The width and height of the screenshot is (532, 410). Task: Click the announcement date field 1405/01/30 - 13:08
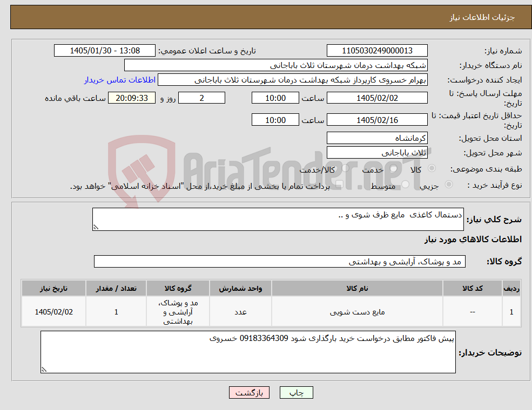click(x=104, y=51)
